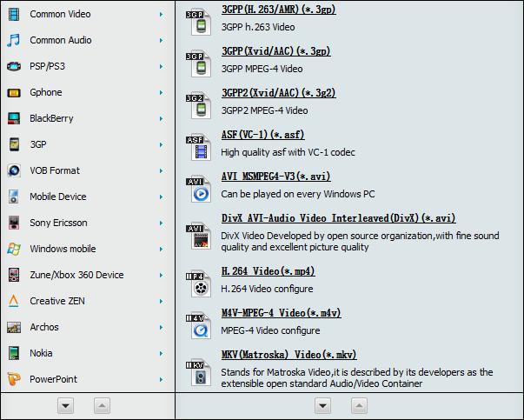Click the BlackBerry device icon
Viewport: 524px width, 420px height.
[x=14, y=119]
